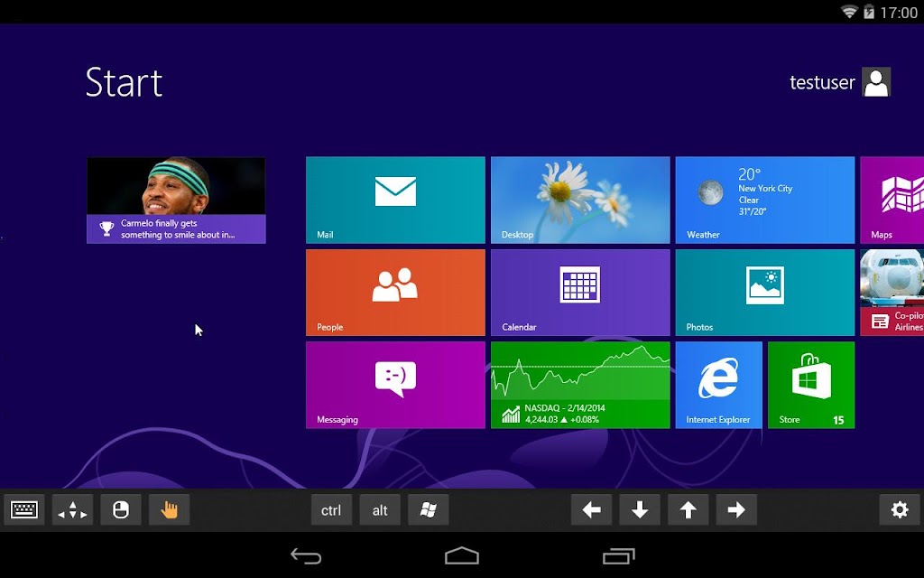Launch the Store tile
The width and height of the screenshot is (924, 578).
pos(811,385)
